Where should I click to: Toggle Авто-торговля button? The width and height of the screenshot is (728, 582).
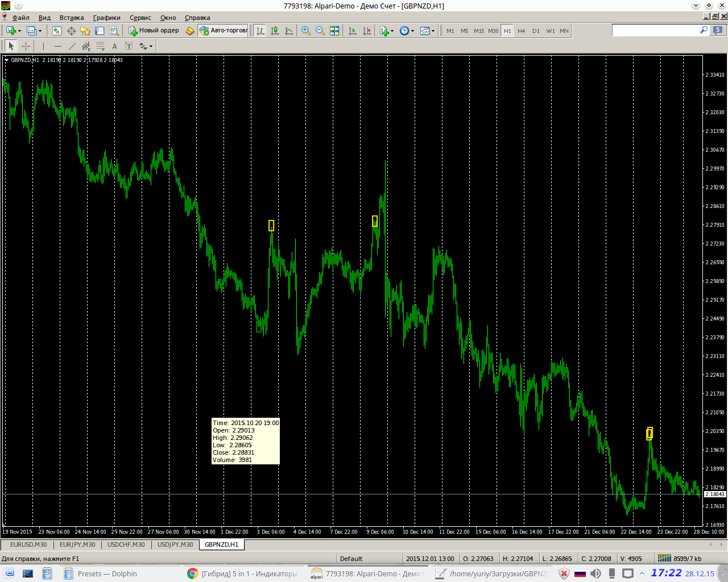tap(224, 31)
